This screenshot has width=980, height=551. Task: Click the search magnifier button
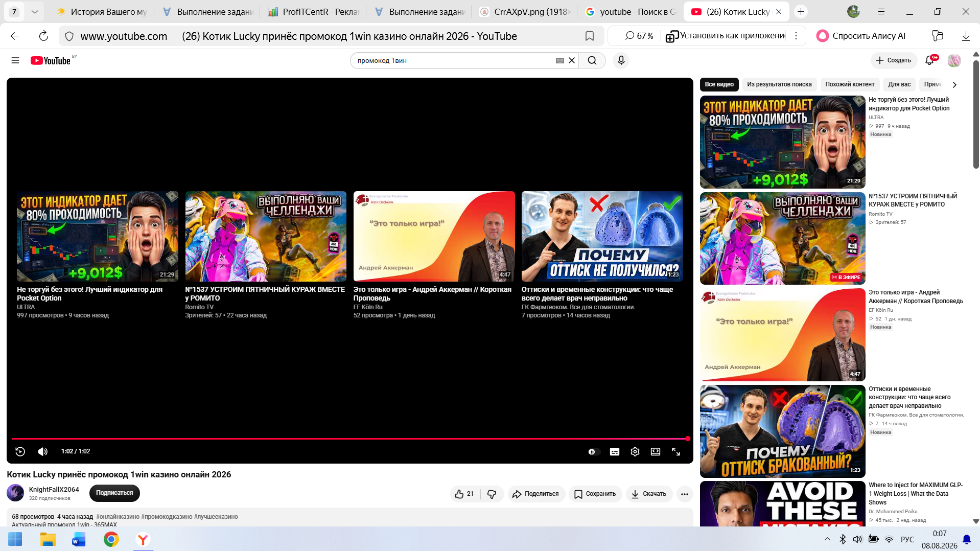coord(592,60)
